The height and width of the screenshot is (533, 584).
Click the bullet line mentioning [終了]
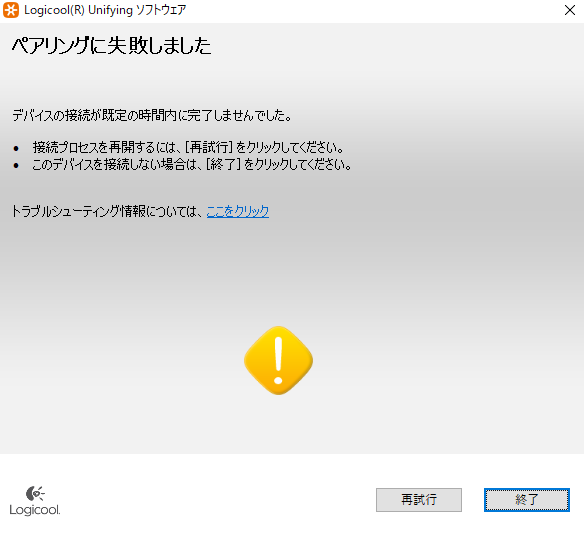[x=192, y=164]
